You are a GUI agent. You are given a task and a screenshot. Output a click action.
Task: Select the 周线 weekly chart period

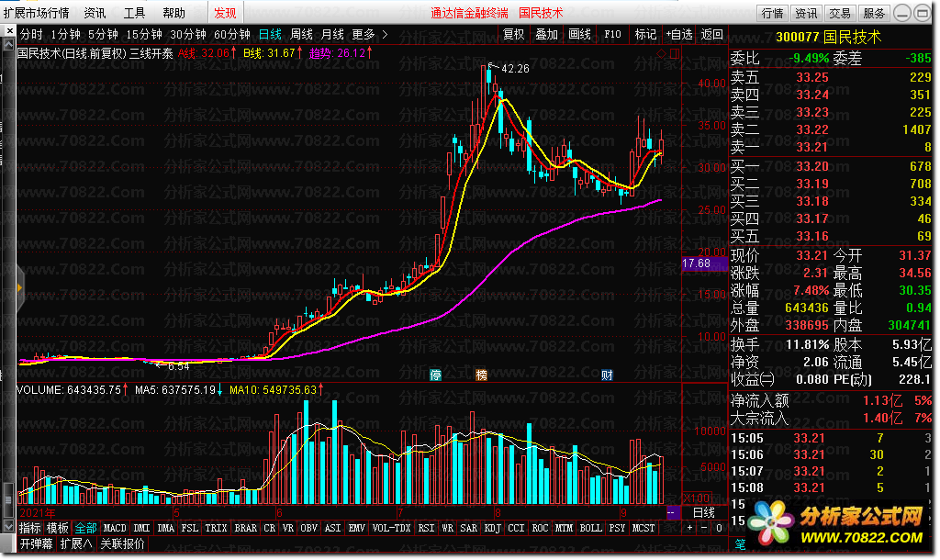(x=301, y=34)
